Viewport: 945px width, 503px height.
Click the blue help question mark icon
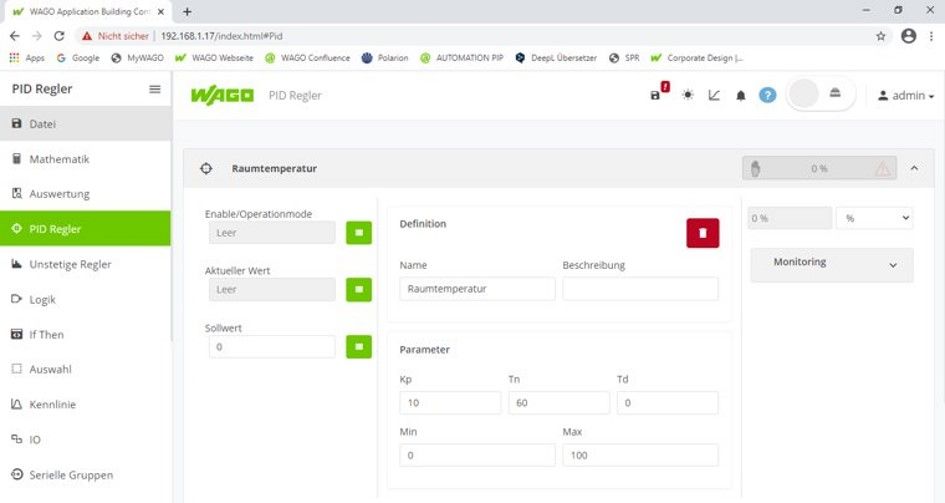point(767,95)
